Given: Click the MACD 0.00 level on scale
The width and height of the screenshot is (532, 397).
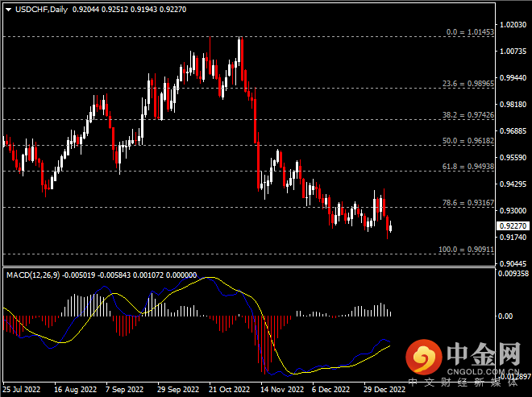Looking at the screenshot, I should tap(507, 316).
